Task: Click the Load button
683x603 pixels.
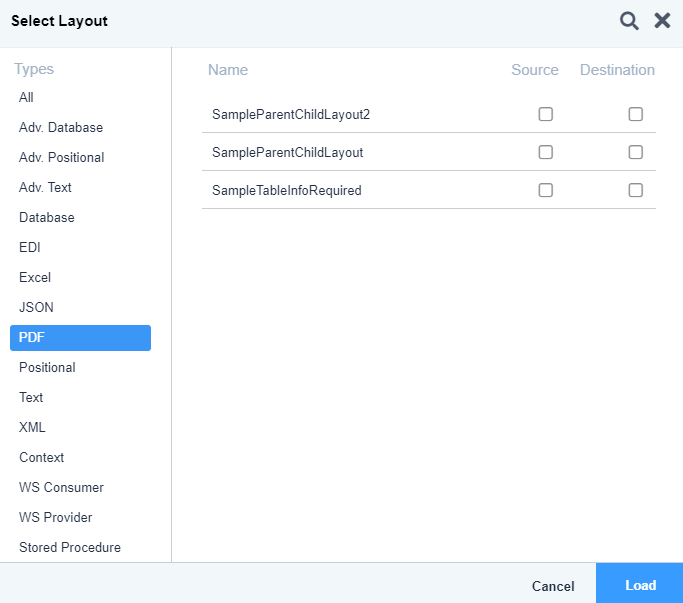Action: (x=639, y=583)
